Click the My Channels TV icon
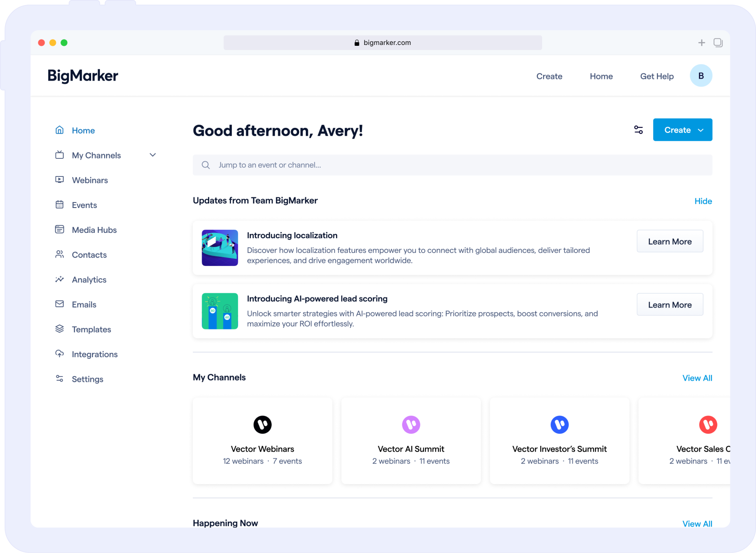 (60, 155)
